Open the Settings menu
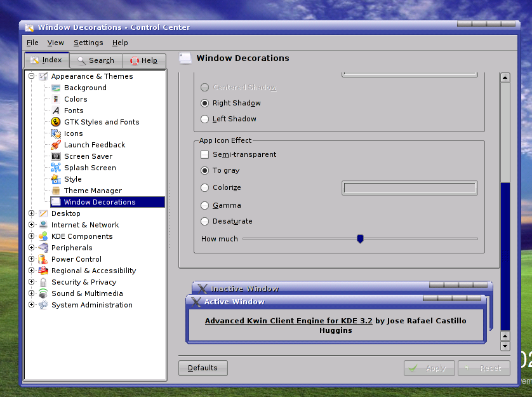The width and height of the screenshot is (532, 397). coord(88,43)
